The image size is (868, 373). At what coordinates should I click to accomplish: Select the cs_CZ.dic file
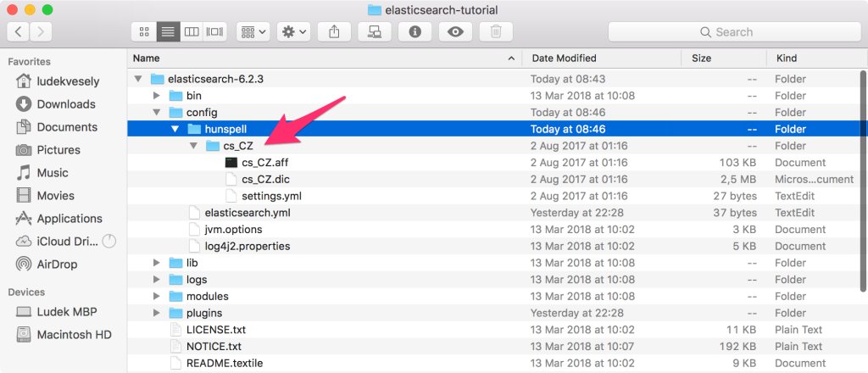pos(265,180)
